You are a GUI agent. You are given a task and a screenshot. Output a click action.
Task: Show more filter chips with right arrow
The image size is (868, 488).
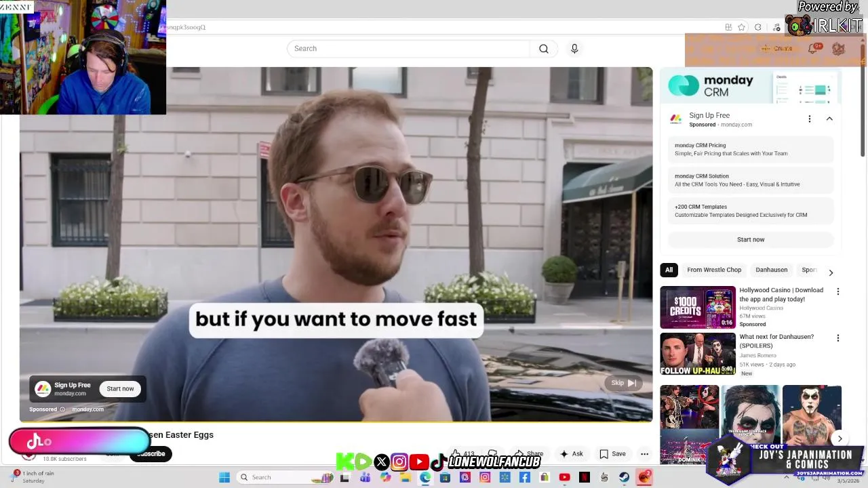(831, 272)
